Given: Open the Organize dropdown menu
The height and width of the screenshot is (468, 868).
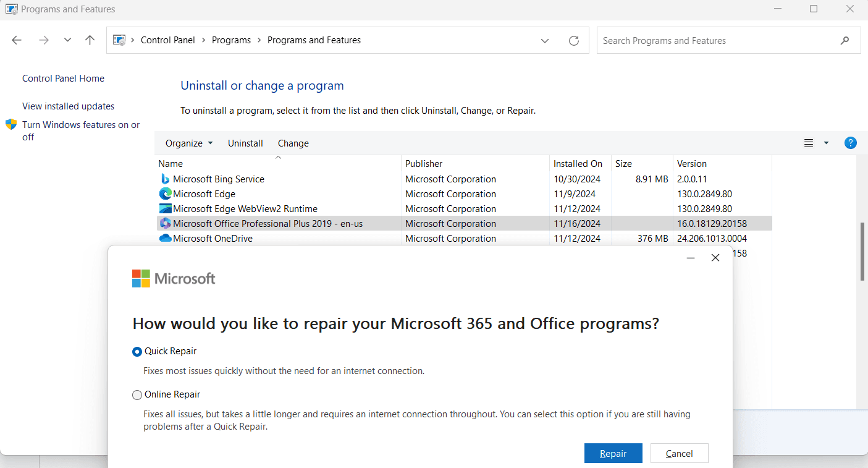Looking at the screenshot, I should tap(188, 143).
